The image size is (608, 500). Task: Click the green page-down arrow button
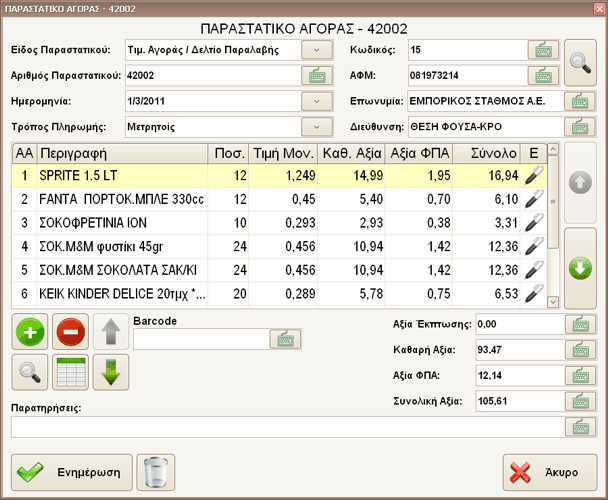point(580,268)
